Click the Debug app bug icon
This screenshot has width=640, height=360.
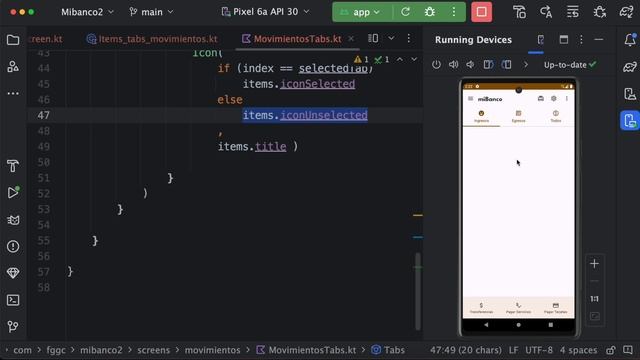(x=429, y=12)
